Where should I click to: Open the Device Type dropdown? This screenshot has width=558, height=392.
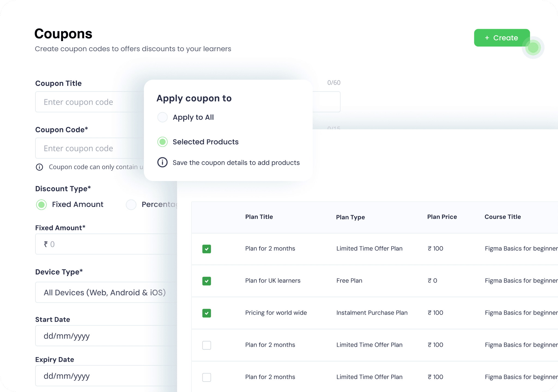106,292
